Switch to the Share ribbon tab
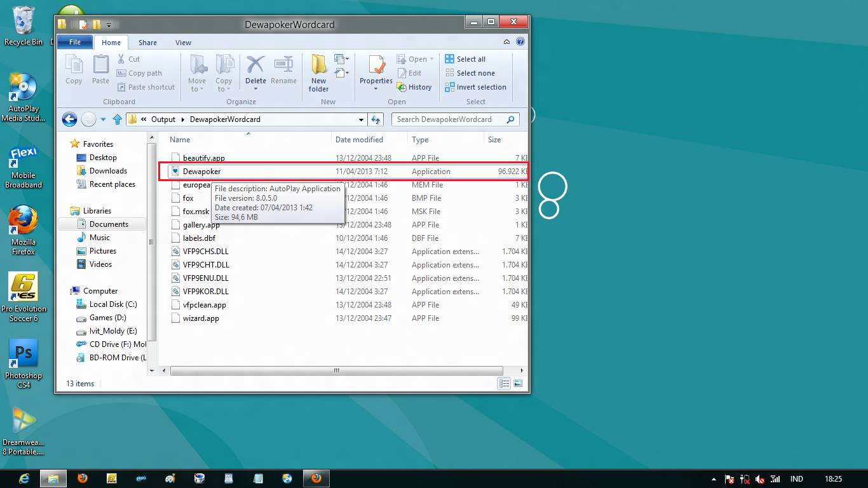 [x=147, y=43]
